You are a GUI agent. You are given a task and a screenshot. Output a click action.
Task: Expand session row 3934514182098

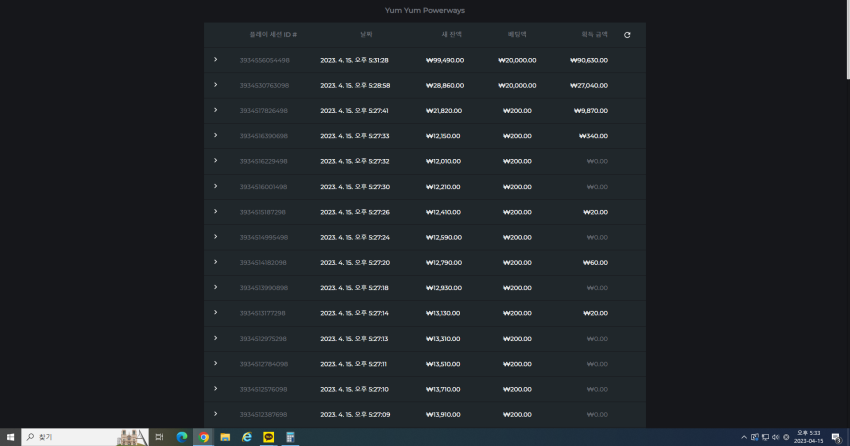tap(215, 262)
